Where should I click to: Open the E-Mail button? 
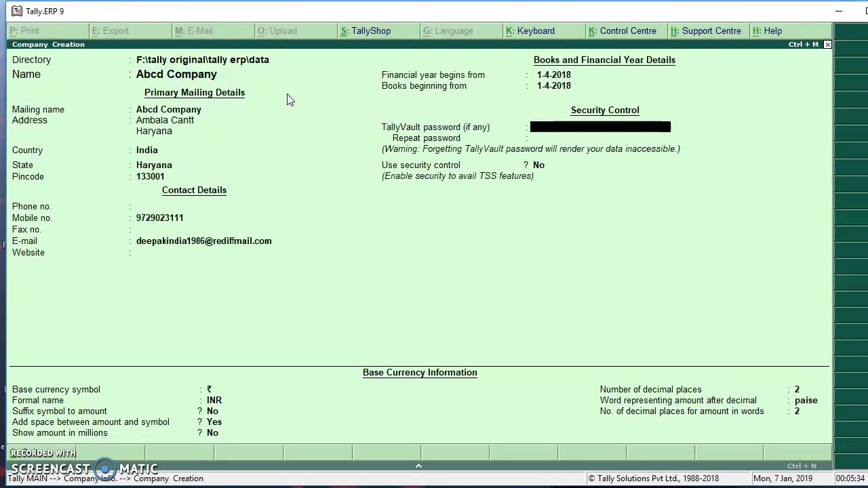tap(214, 31)
